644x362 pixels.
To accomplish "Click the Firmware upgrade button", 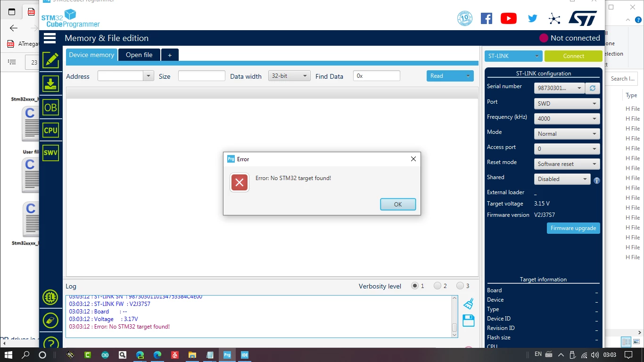I will (573, 228).
